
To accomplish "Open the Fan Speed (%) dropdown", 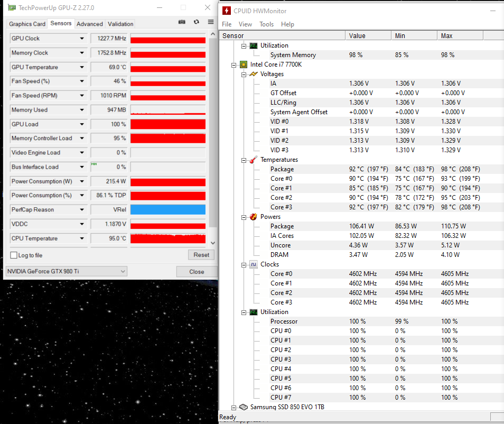I will pyautogui.click(x=82, y=81).
